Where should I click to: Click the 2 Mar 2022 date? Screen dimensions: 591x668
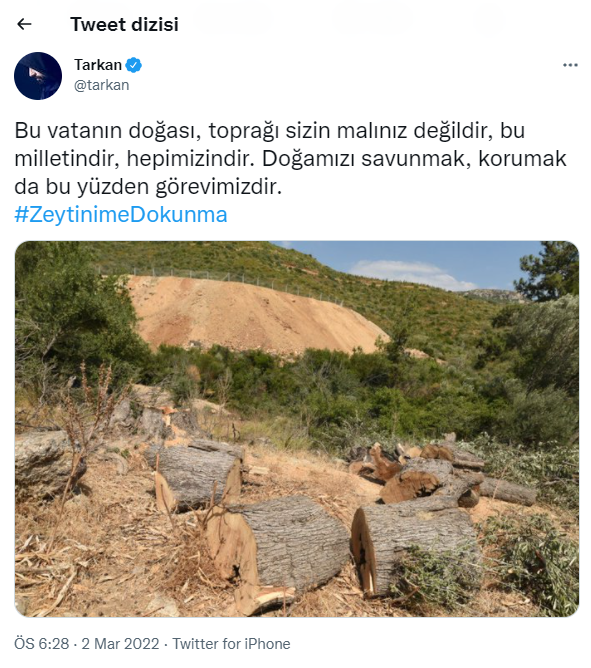[120, 643]
